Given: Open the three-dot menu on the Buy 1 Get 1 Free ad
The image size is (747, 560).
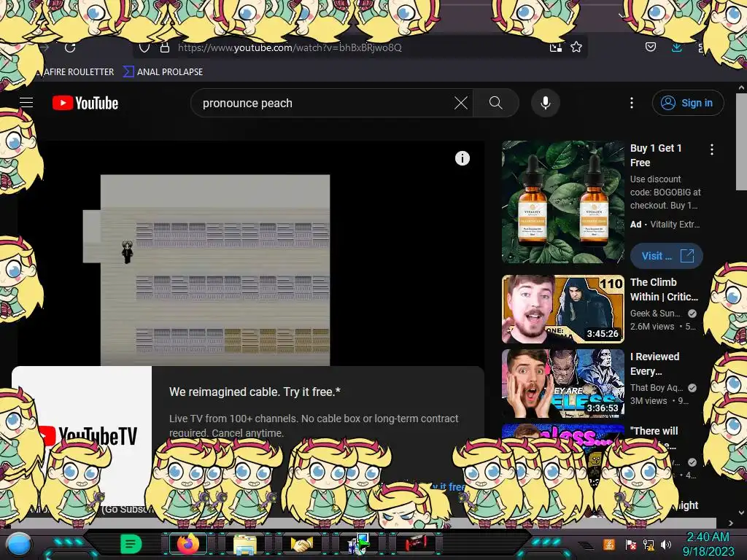Looking at the screenshot, I should click(712, 149).
